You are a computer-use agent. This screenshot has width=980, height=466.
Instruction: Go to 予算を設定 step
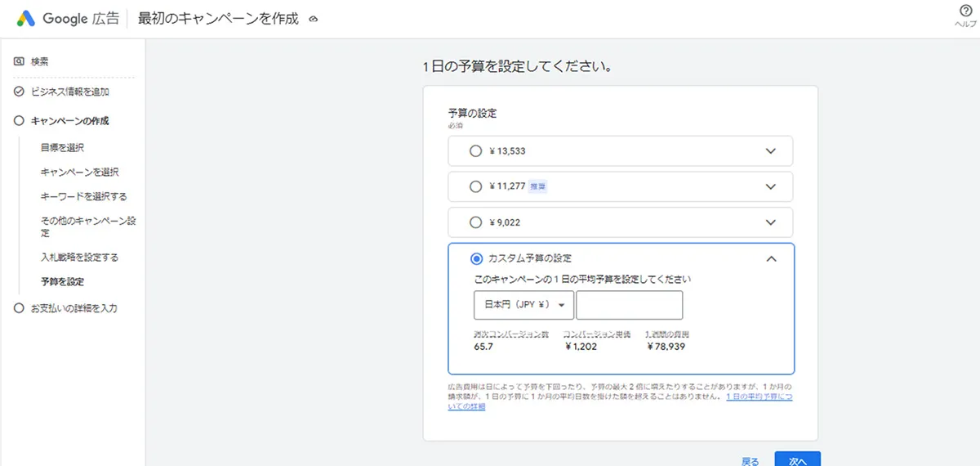click(x=62, y=282)
